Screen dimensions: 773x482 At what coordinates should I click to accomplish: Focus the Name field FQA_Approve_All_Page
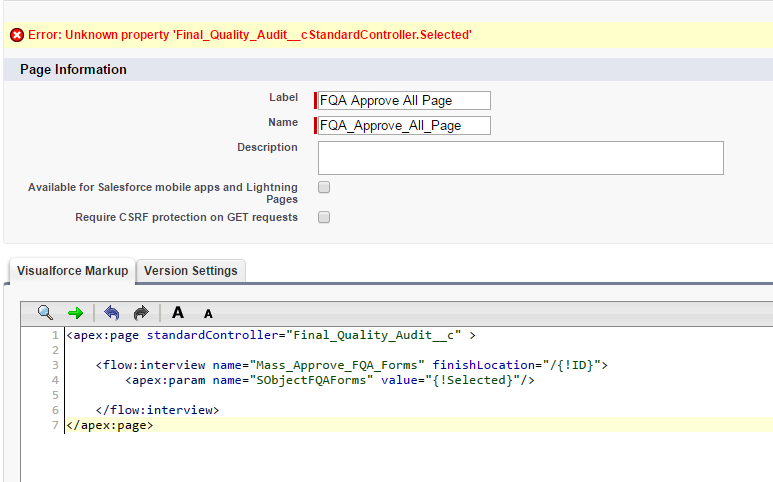coord(403,125)
